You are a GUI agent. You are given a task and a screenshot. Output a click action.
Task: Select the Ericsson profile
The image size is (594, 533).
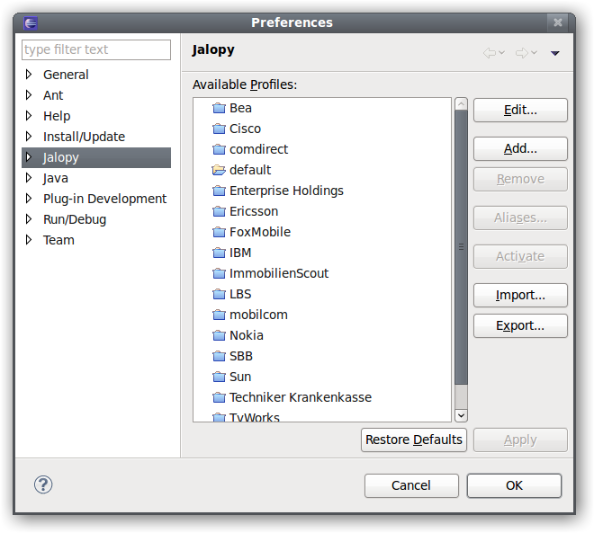point(253,211)
